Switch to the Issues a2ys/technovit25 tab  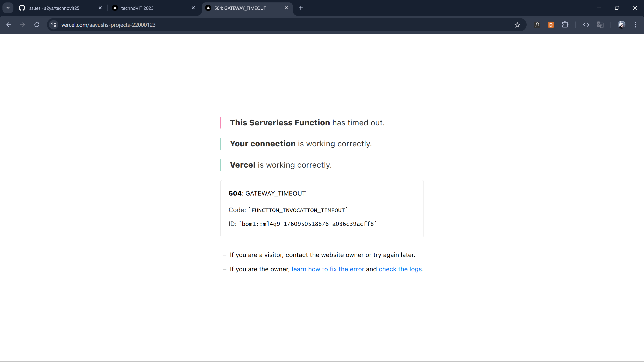click(x=54, y=8)
